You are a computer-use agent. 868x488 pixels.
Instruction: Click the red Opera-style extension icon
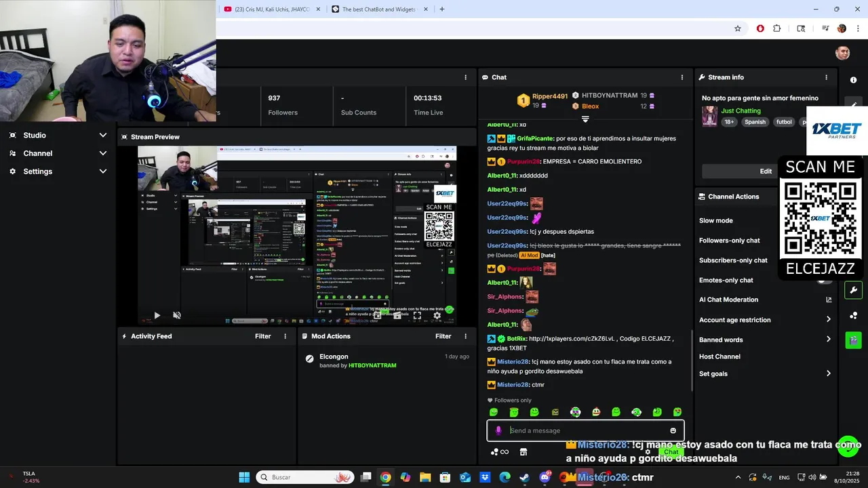pyautogui.click(x=760, y=28)
